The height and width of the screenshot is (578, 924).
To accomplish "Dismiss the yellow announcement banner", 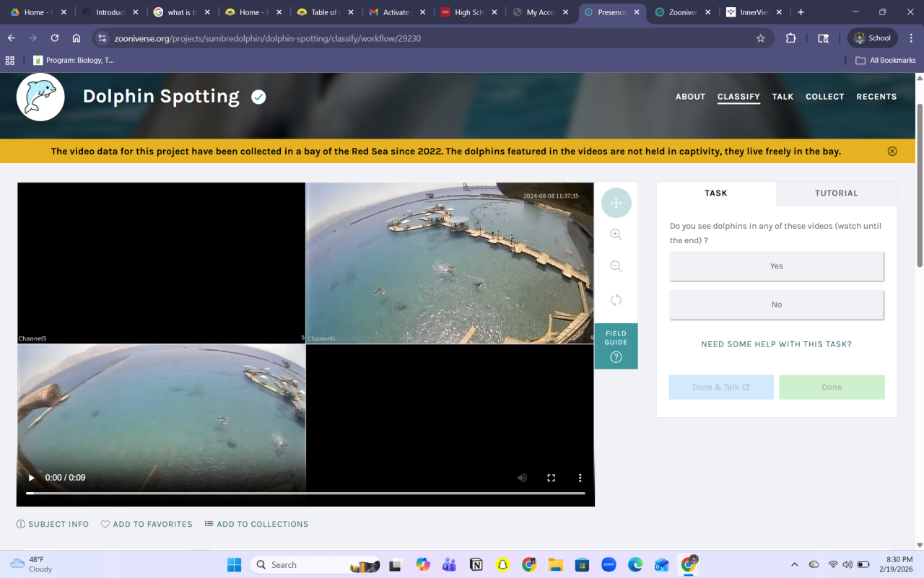I will pyautogui.click(x=892, y=152).
